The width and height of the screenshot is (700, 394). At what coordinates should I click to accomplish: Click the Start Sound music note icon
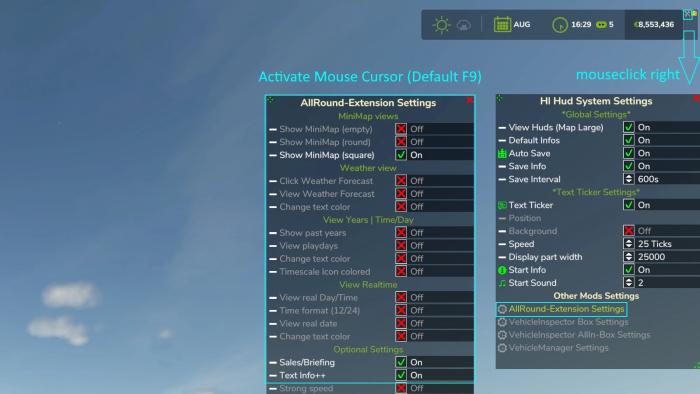502,283
